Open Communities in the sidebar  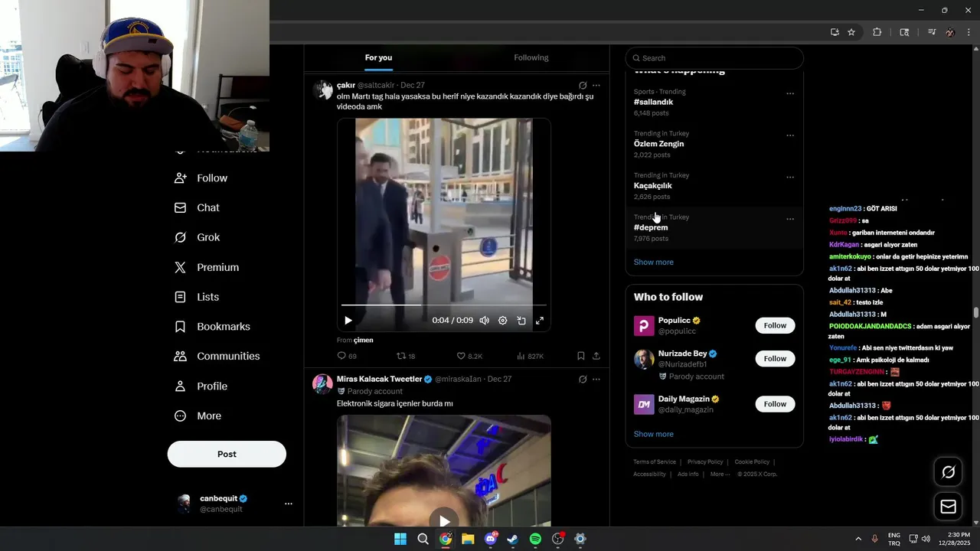click(x=217, y=357)
